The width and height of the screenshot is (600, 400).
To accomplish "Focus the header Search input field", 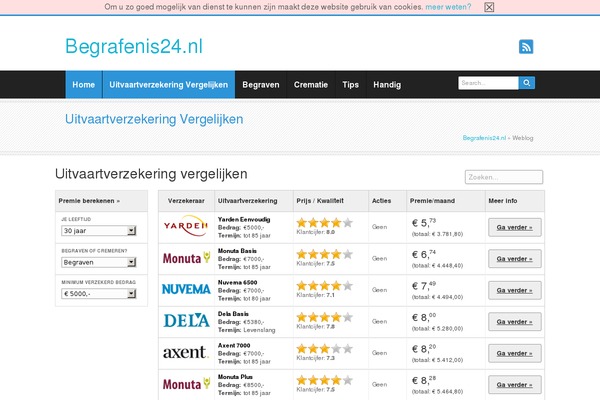I will tap(488, 83).
